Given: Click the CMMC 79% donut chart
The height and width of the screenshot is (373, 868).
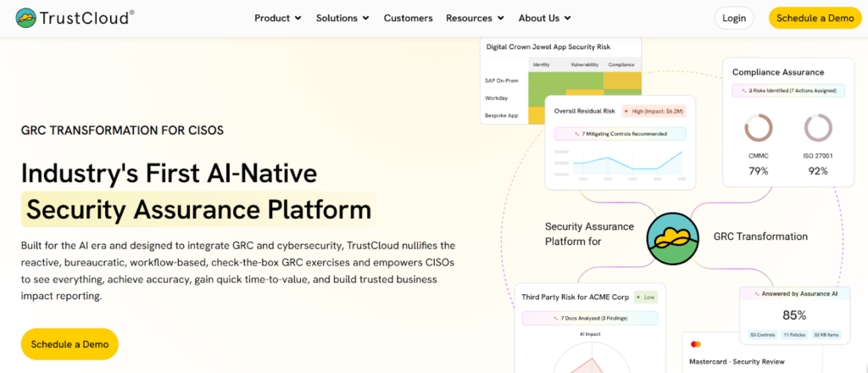Looking at the screenshot, I should tap(759, 128).
